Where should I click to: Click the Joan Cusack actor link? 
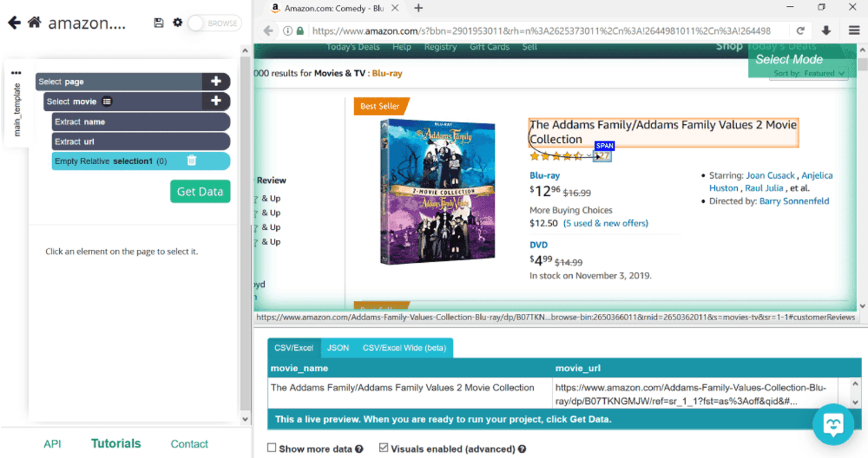point(770,175)
